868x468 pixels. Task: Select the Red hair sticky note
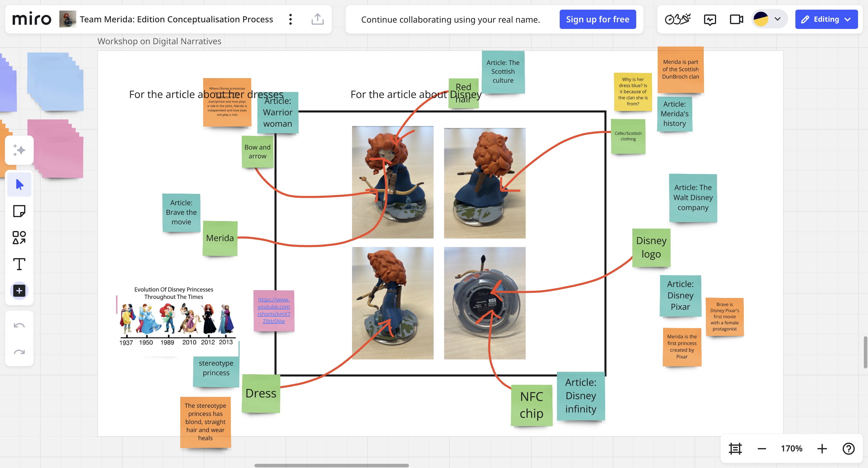(463, 93)
